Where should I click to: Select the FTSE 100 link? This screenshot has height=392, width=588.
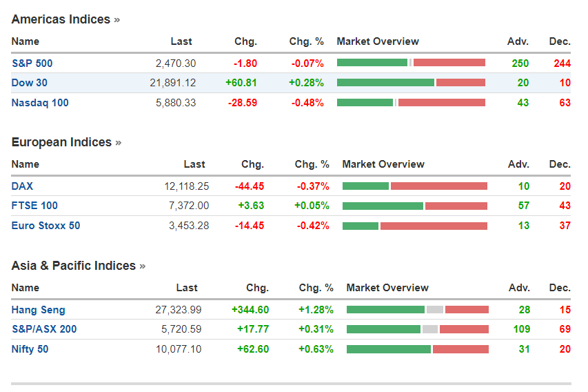tap(34, 206)
